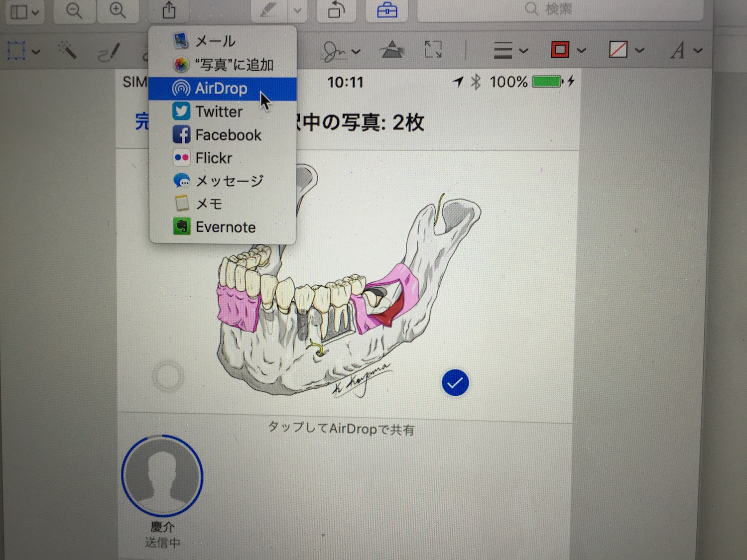Select Evernote in the share menu
Viewport: 747px width, 560px height.
[225, 227]
